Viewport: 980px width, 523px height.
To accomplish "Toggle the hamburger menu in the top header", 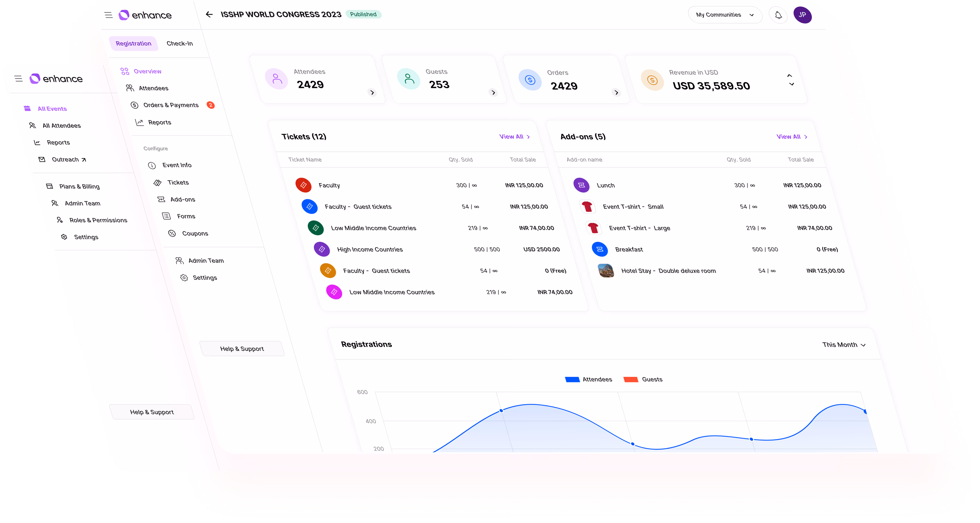I will (108, 15).
